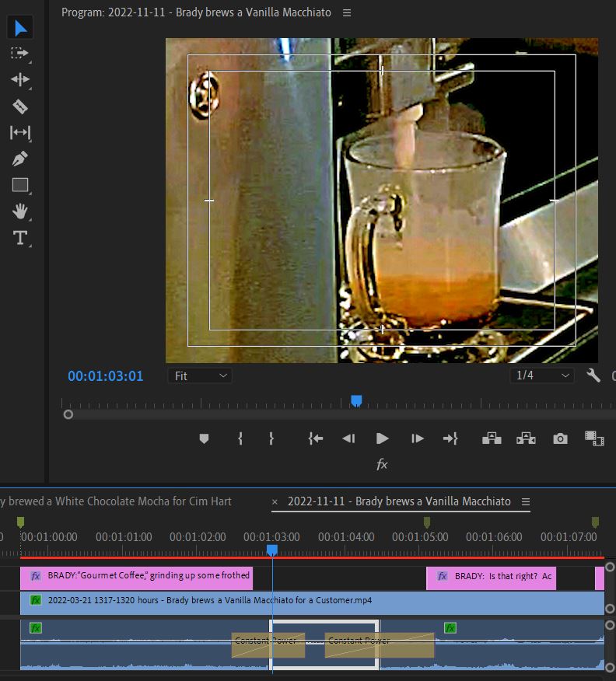Select the Slip tool

[20, 132]
